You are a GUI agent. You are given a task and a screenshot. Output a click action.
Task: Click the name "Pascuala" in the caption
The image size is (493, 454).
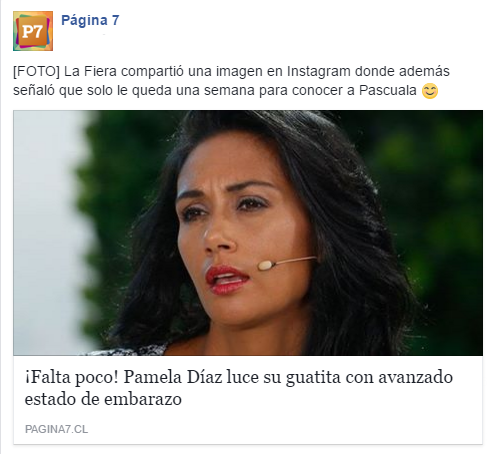tap(388, 90)
